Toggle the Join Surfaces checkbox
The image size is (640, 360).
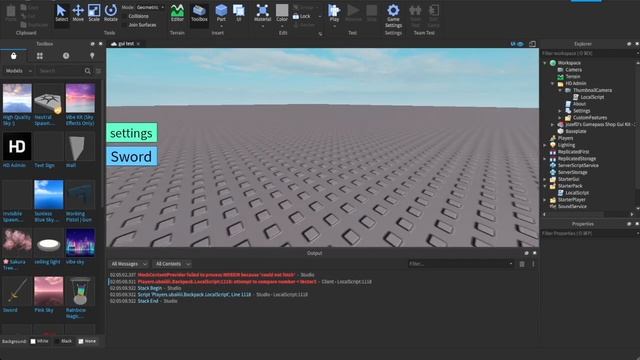pyautogui.click(x=124, y=25)
